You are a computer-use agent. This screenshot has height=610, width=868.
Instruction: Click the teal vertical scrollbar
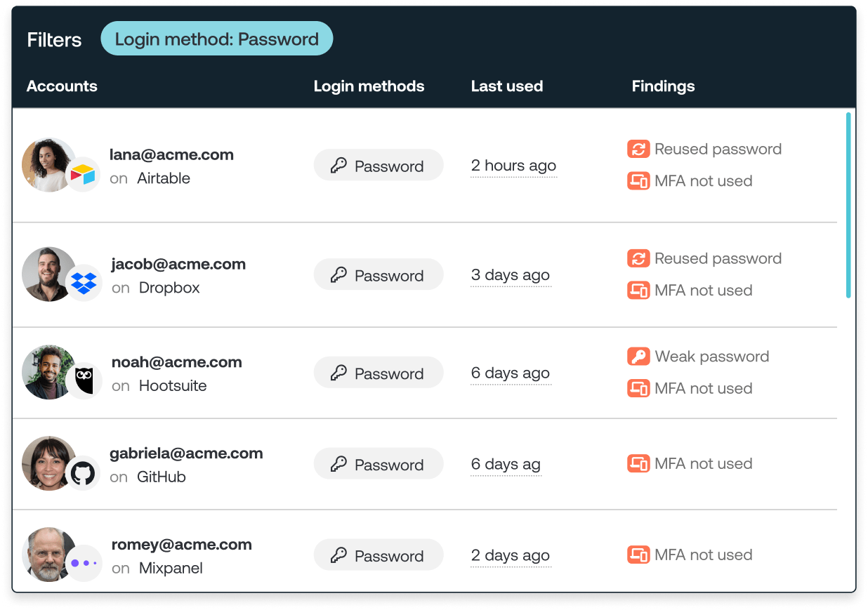(x=848, y=205)
